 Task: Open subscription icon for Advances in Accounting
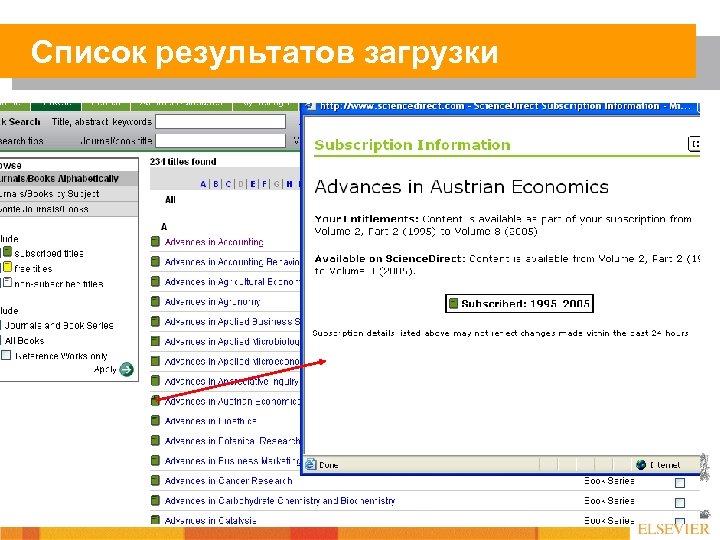(x=155, y=242)
